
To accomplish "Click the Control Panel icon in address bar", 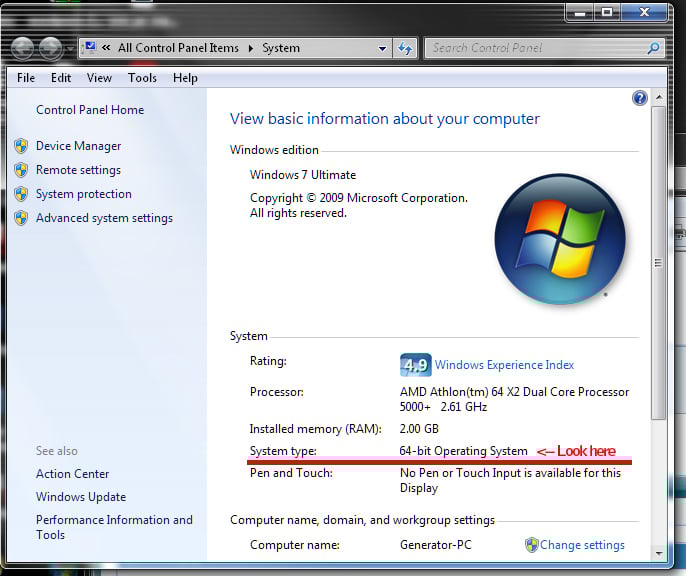I will pyautogui.click(x=90, y=47).
